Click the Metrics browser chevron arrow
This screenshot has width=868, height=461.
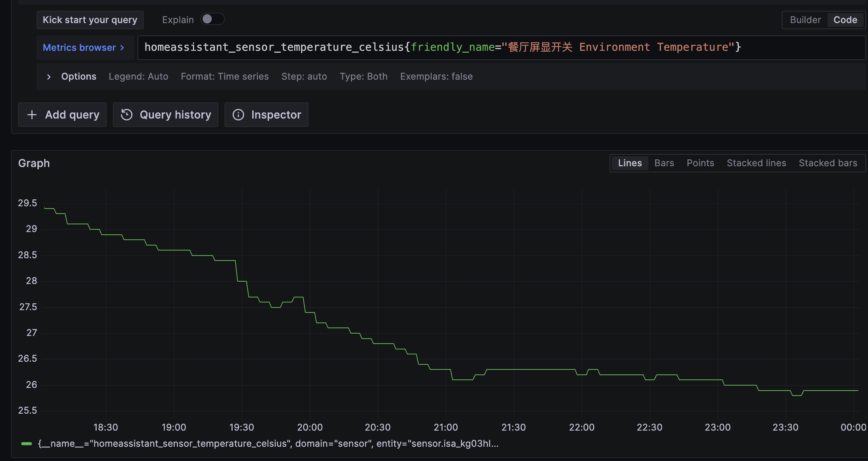pos(122,48)
